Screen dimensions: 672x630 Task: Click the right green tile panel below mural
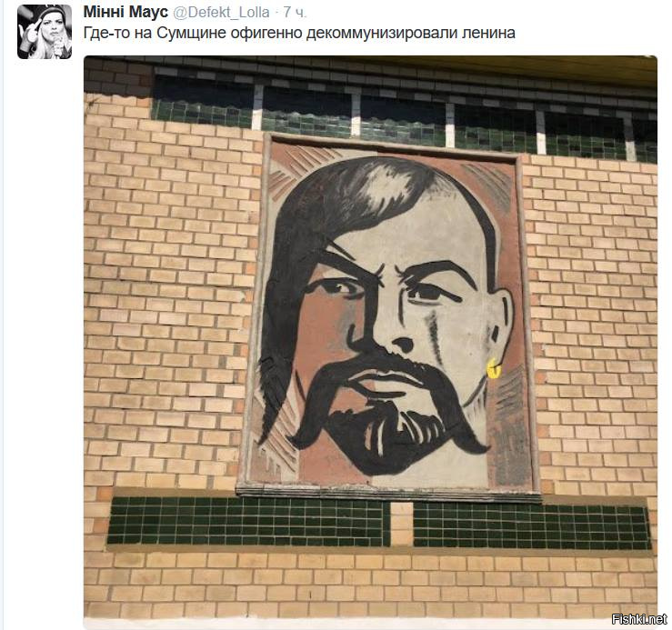(x=532, y=525)
